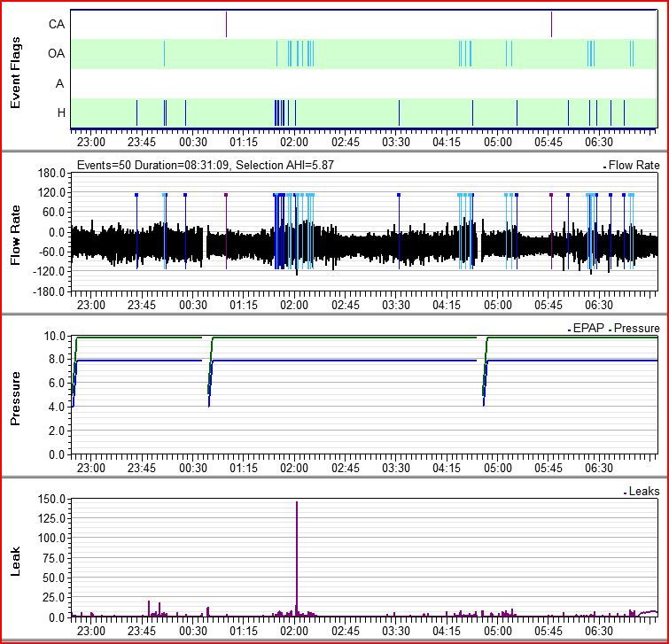
Task: Select the first CA event flag near 01:00
Action: point(226,25)
